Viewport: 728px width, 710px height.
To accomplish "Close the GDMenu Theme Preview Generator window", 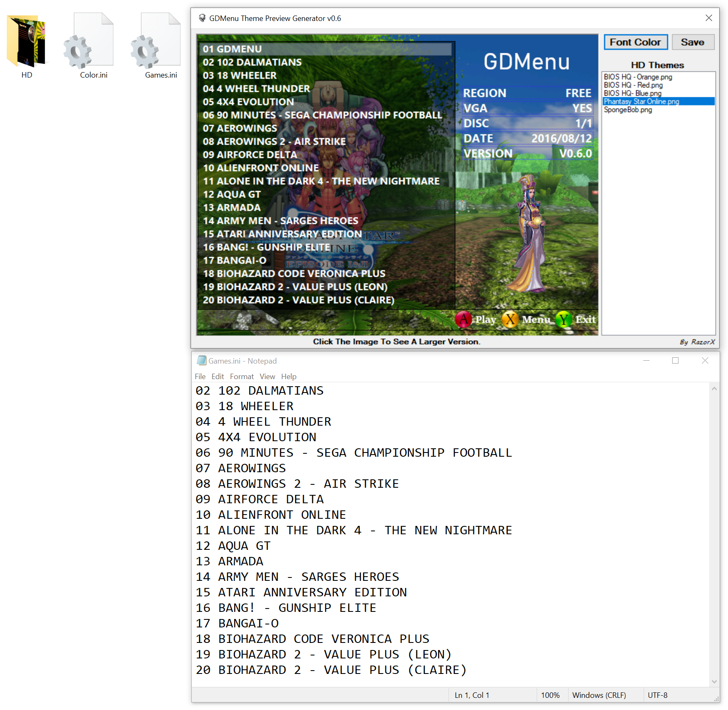I will pos(709,18).
